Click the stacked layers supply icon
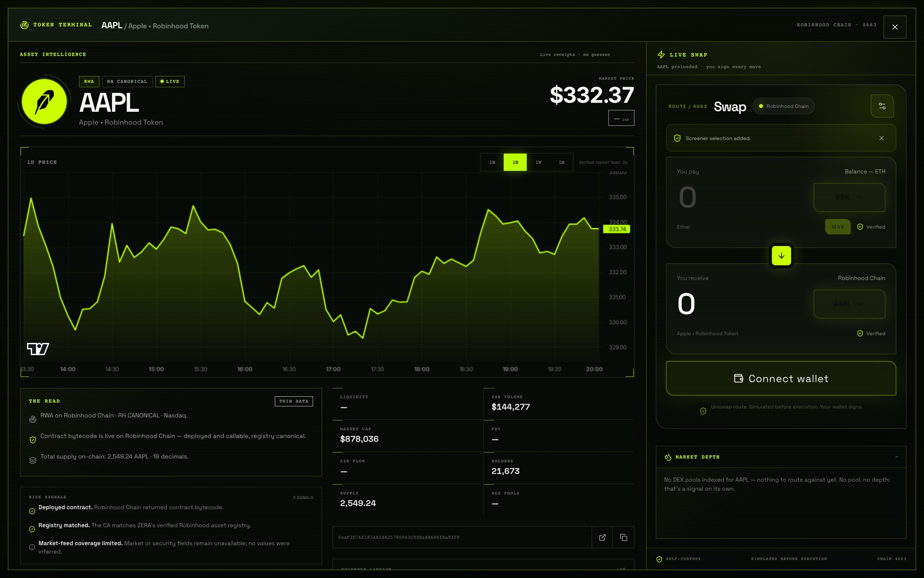Viewport: 924px width, 578px height. pos(33,460)
